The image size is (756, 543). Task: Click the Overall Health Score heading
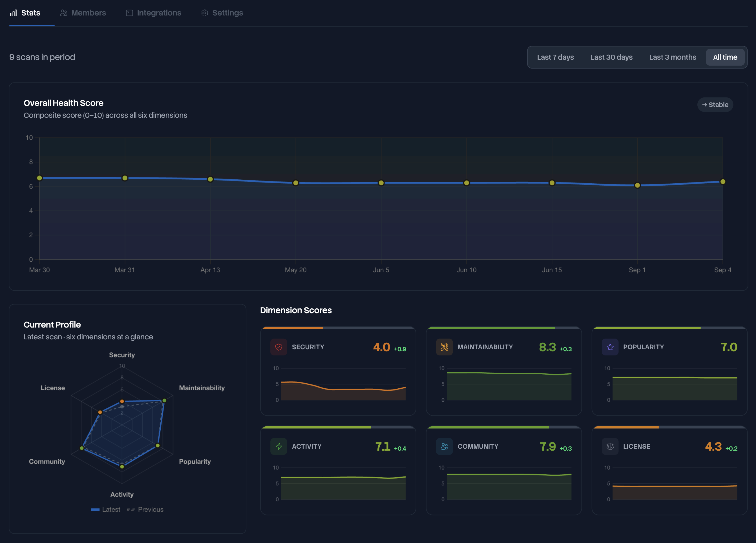(63, 103)
